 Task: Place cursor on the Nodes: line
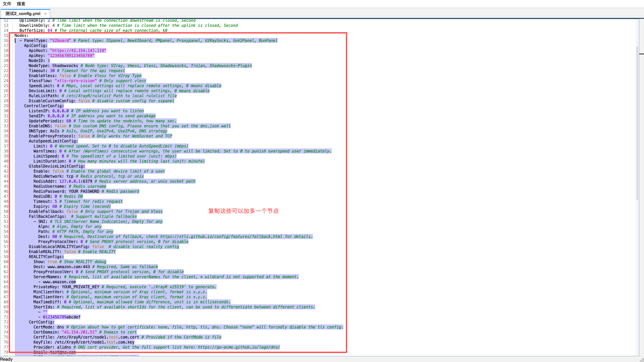21,36
